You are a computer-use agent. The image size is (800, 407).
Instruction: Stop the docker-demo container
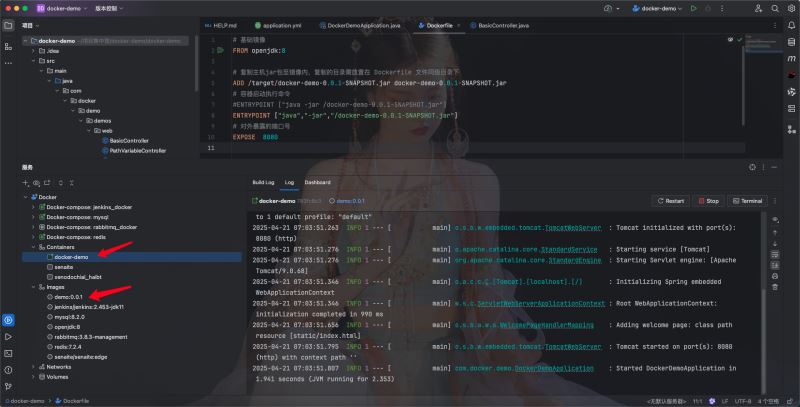pyautogui.click(x=708, y=201)
